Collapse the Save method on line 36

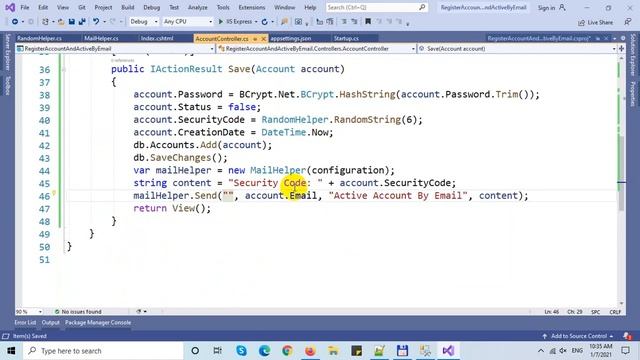click(x=64, y=69)
